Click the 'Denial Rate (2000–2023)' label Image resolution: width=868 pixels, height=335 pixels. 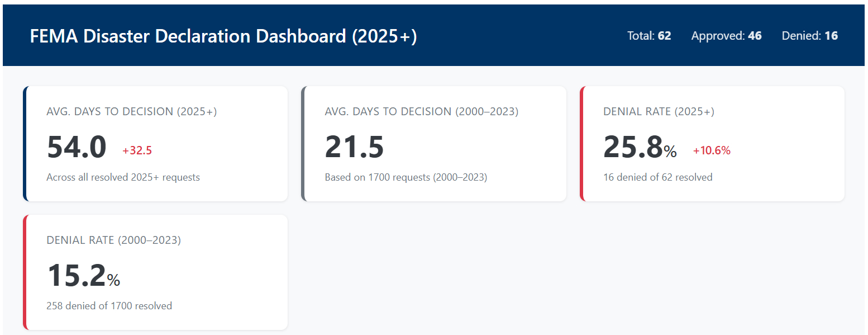click(113, 240)
